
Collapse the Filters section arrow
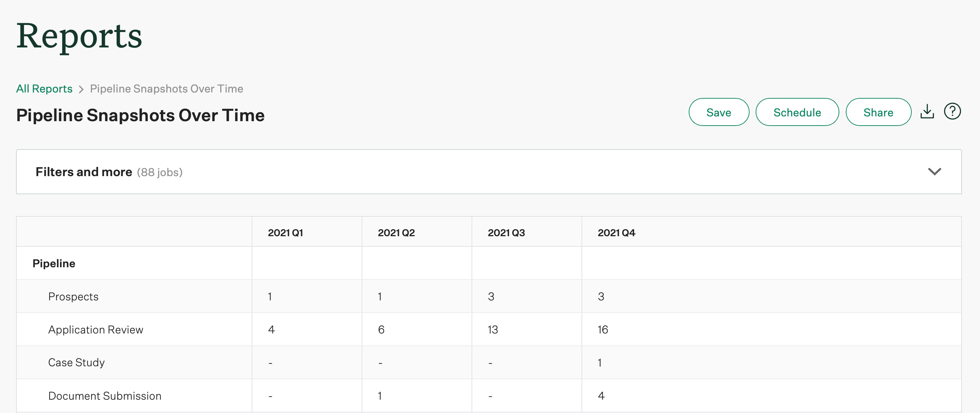click(x=934, y=172)
